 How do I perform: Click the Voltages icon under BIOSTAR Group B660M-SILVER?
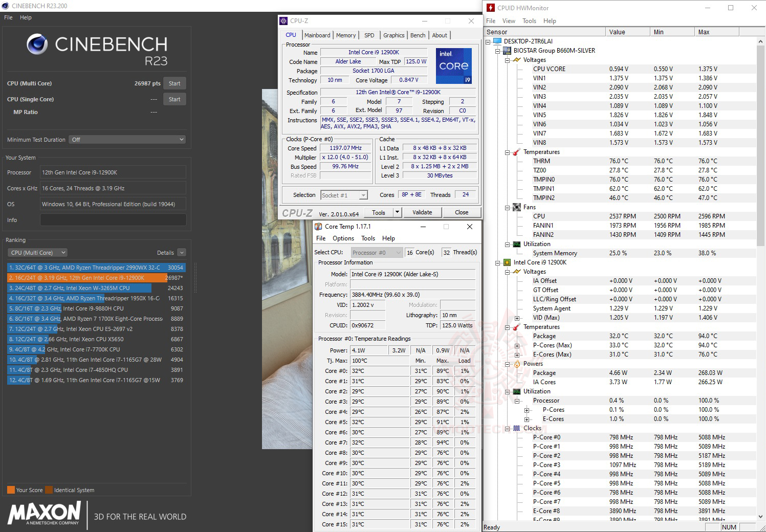coord(517,60)
